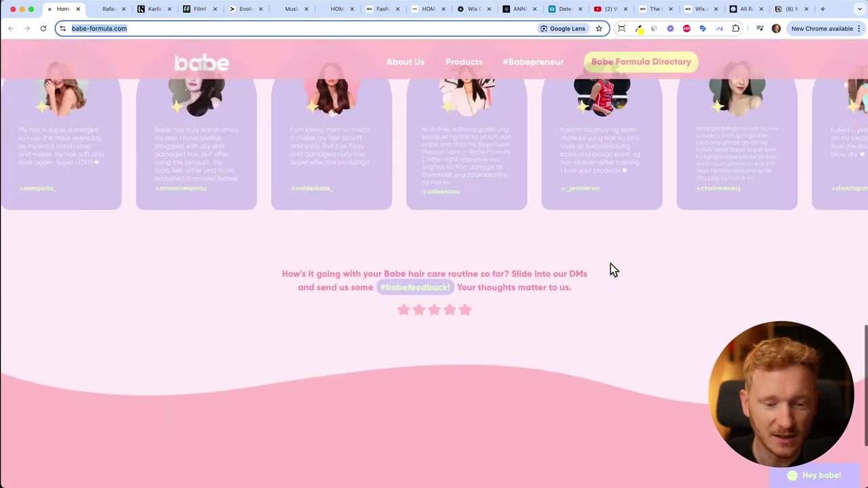Open the About Us page

coord(405,62)
